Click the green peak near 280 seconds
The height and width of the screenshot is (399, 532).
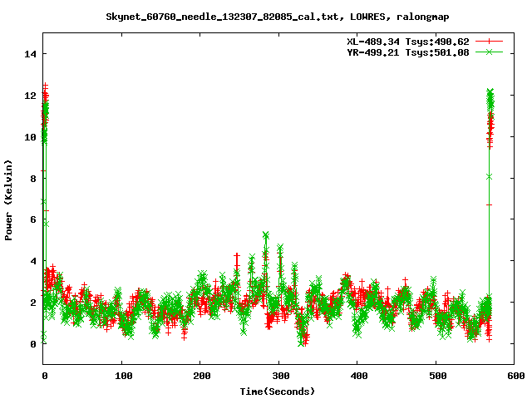click(266, 235)
